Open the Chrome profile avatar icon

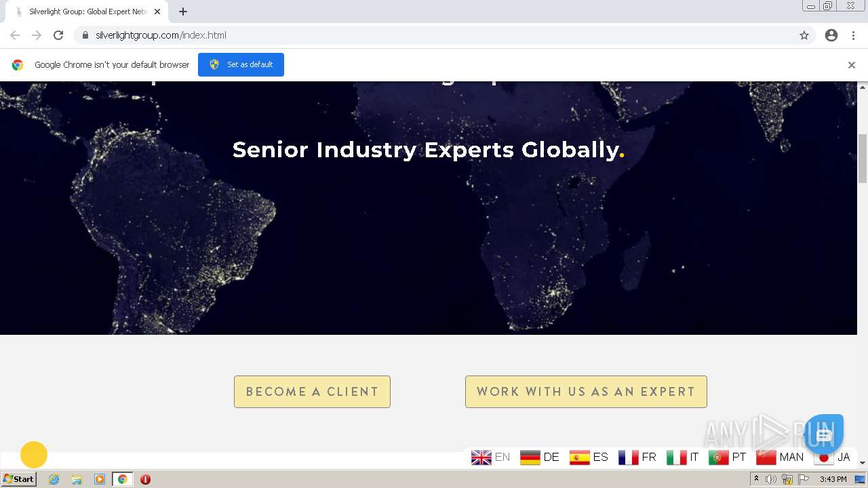click(x=831, y=35)
